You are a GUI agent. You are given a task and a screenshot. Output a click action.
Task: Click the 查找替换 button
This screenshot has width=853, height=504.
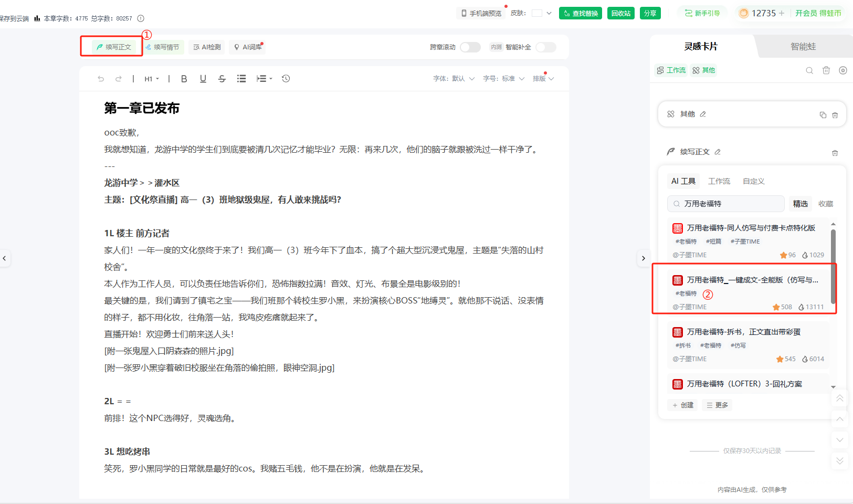(581, 13)
